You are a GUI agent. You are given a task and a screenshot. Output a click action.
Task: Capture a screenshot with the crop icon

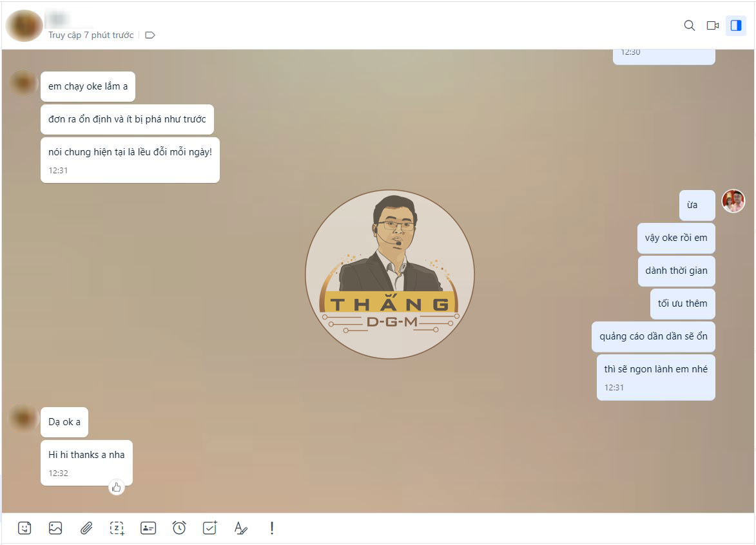(x=117, y=528)
